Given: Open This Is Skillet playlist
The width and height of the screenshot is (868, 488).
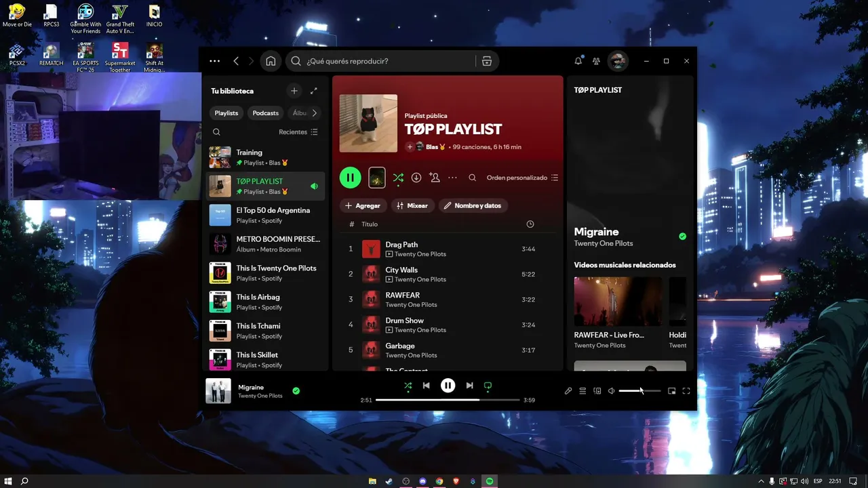Looking at the screenshot, I should (265, 359).
